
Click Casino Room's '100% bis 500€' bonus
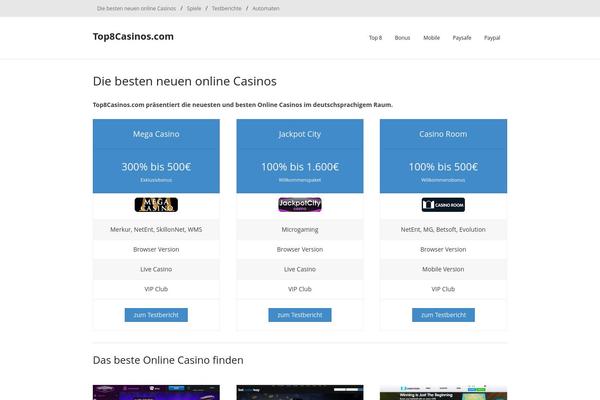click(x=443, y=167)
